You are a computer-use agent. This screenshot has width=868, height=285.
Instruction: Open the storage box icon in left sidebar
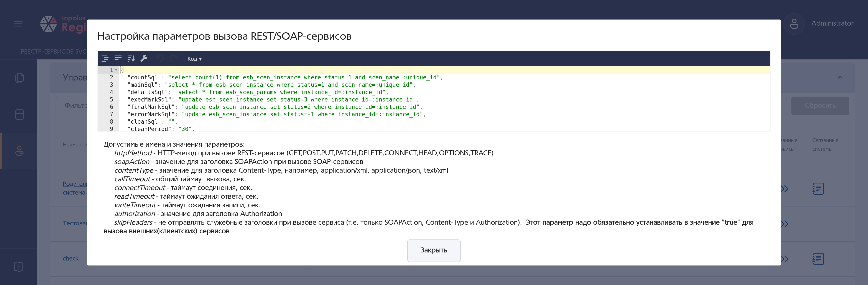click(20, 115)
